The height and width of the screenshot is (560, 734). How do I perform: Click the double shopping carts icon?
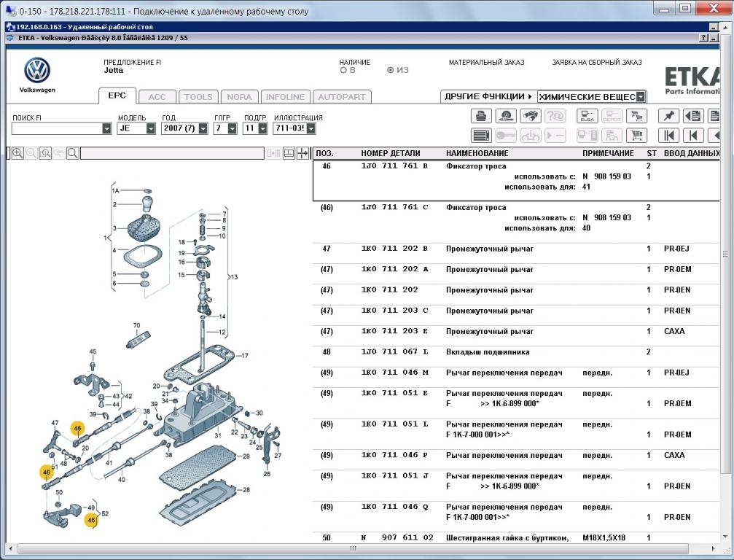click(636, 116)
